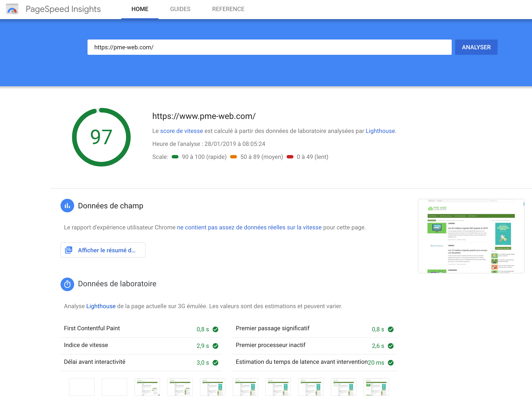Open the Lighthouse link in score description
This screenshot has width=532, height=412.
pyautogui.click(x=380, y=131)
